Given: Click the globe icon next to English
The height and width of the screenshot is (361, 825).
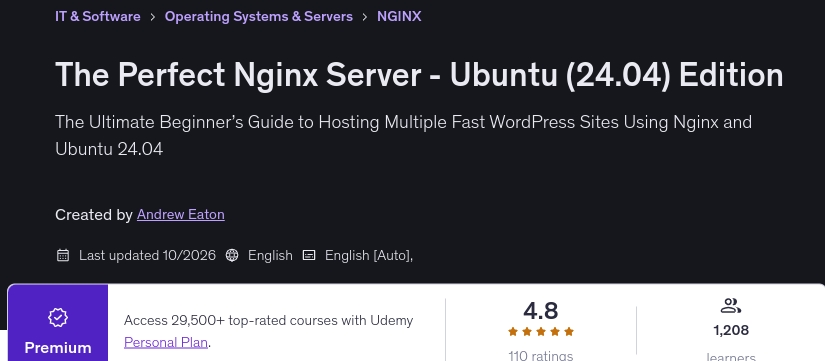Looking at the screenshot, I should 232,256.
